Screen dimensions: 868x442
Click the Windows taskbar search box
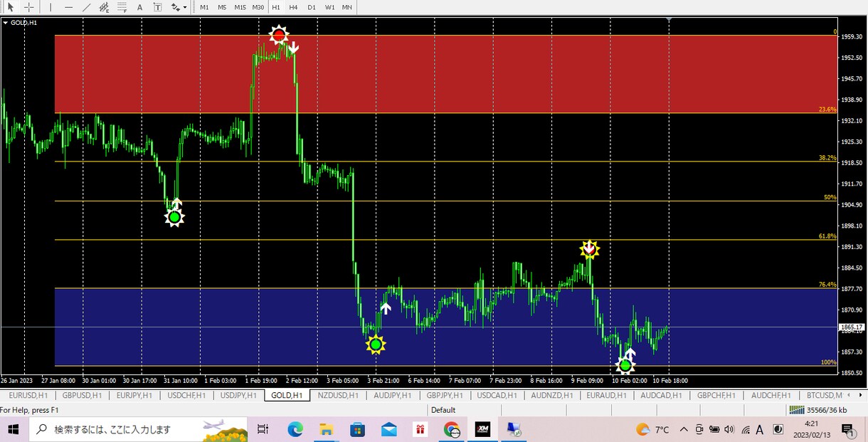click(x=138, y=429)
